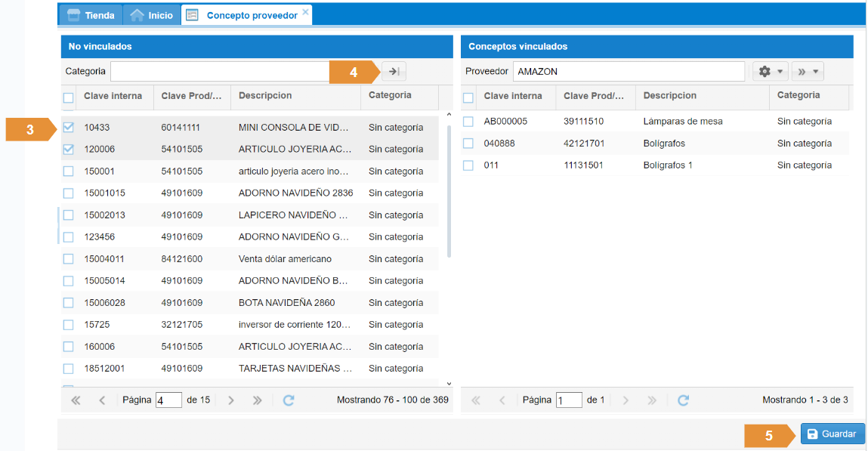Switch to the Tienda tab
The height and width of the screenshot is (451, 868).
coord(91,15)
